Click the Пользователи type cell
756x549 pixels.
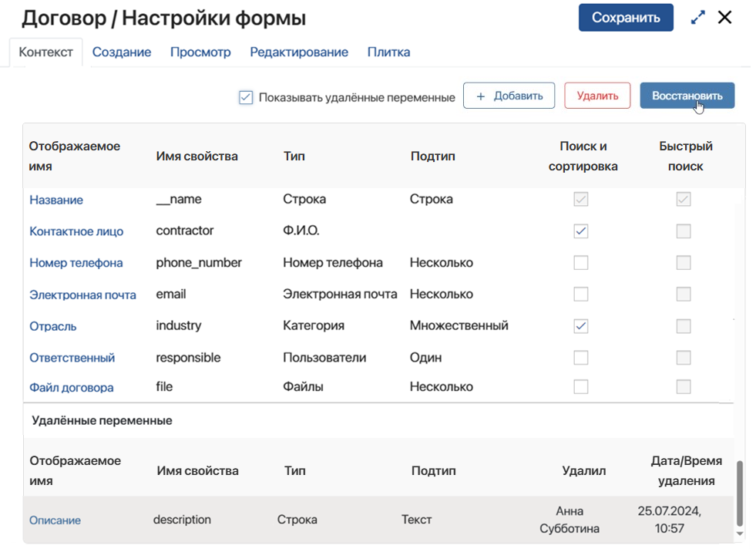click(x=324, y=358)
